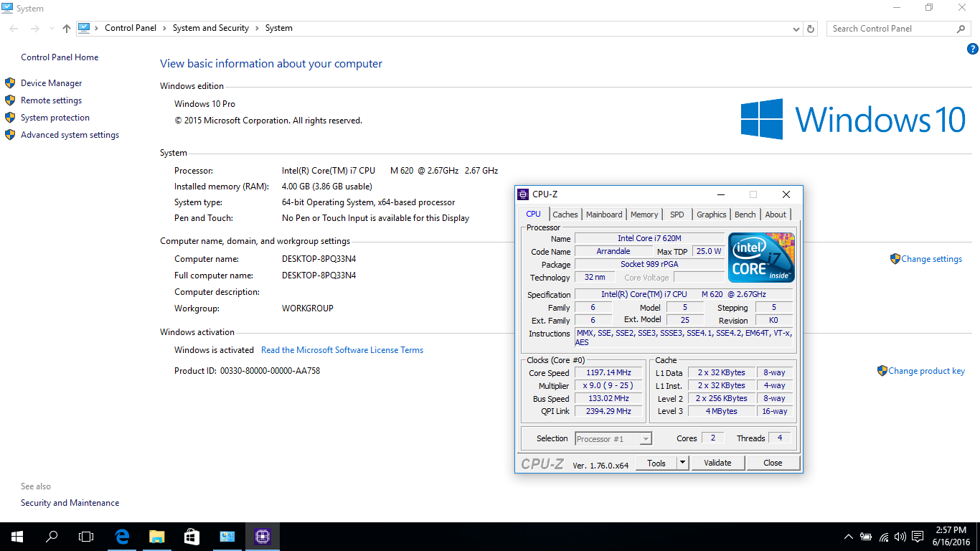
Task: Expand the address bar history dropdown
Action: (796, 29)
